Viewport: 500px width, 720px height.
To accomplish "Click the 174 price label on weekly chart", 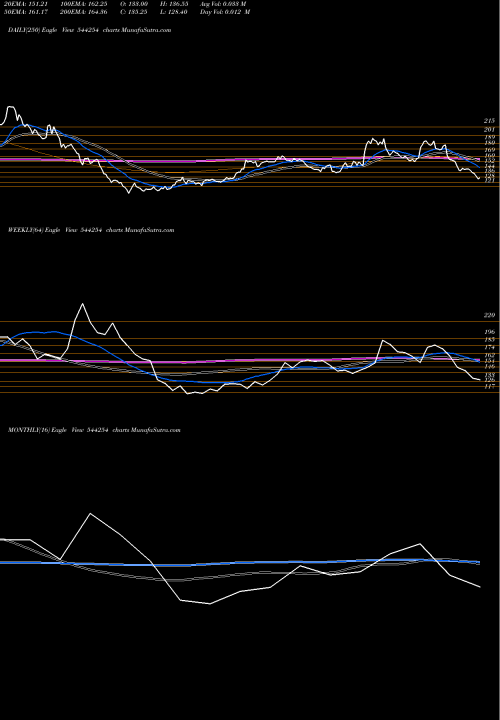I will [489, 348].
